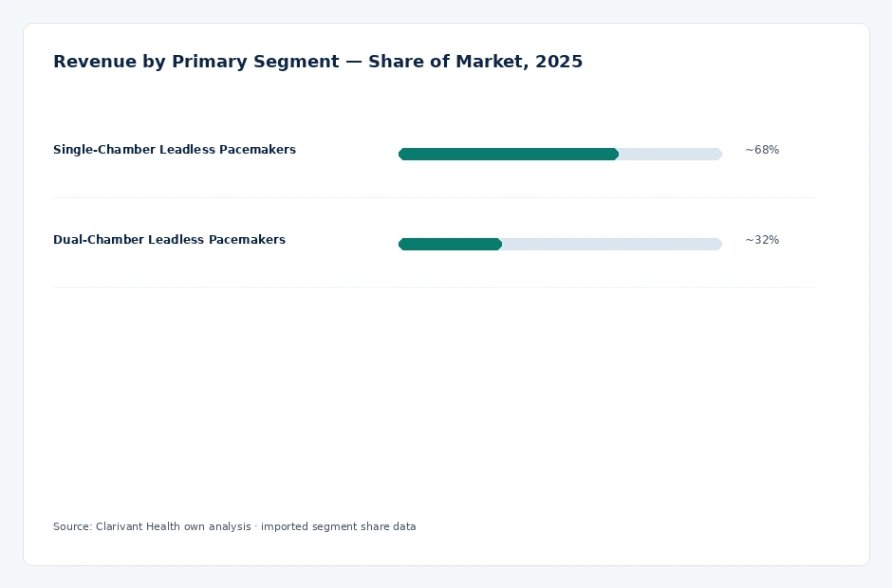Select the Single-Chamber Leadless Pacemakers label
The height and width of the screenshot is (588, 892).
pyautogui.click(x=175, y=150)
